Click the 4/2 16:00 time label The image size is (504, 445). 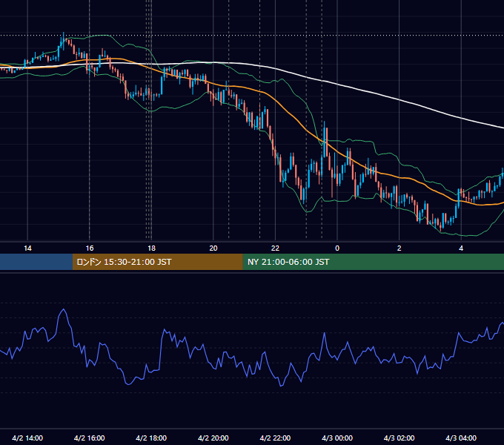point(90,438)
